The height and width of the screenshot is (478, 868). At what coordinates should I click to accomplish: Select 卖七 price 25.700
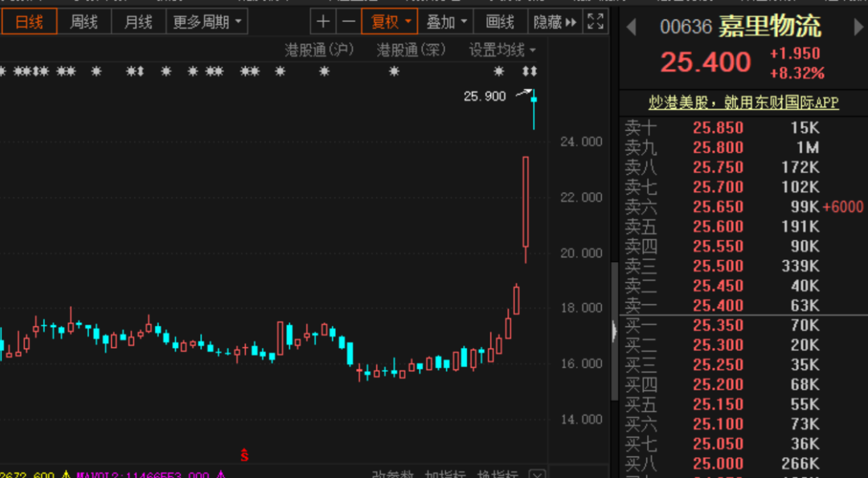718,187
